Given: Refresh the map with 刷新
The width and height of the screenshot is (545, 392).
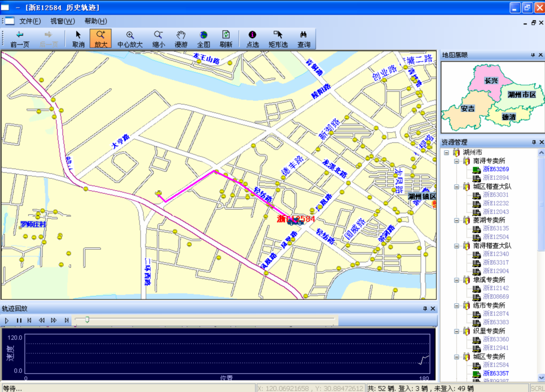Looking at the screenshot, I should click(226, 39).
